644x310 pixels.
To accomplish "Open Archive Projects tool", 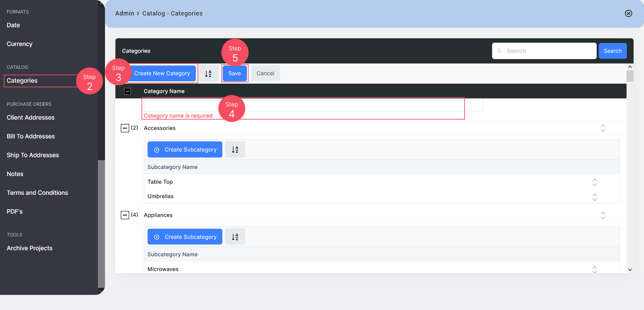I will [x=30, y=248].
